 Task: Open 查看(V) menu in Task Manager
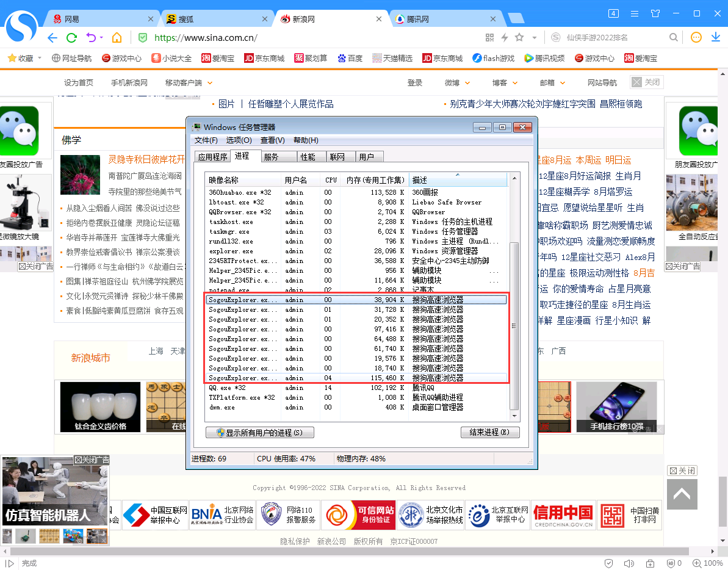[x=272, y=140]
